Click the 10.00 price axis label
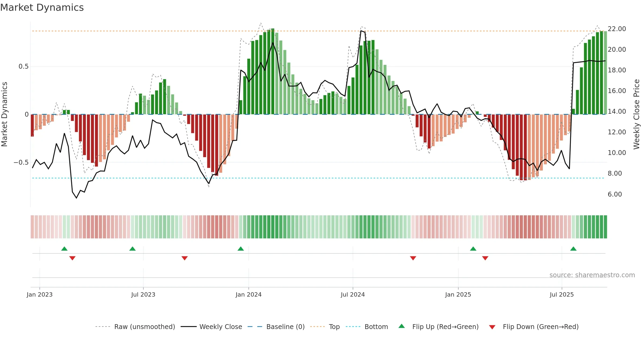Screen dimensions: 644x362 pos(617,153)
